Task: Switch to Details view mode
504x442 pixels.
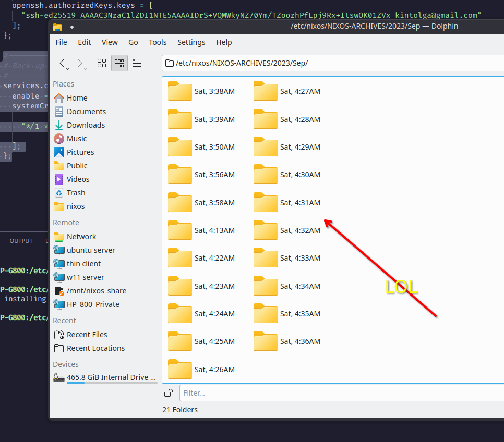Action: point(137,63)
